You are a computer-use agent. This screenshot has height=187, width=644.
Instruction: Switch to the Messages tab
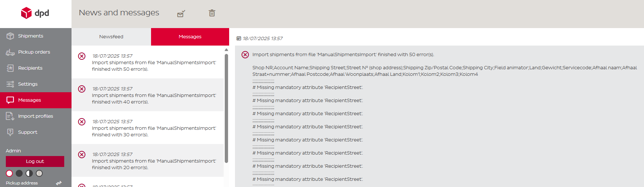190,37
